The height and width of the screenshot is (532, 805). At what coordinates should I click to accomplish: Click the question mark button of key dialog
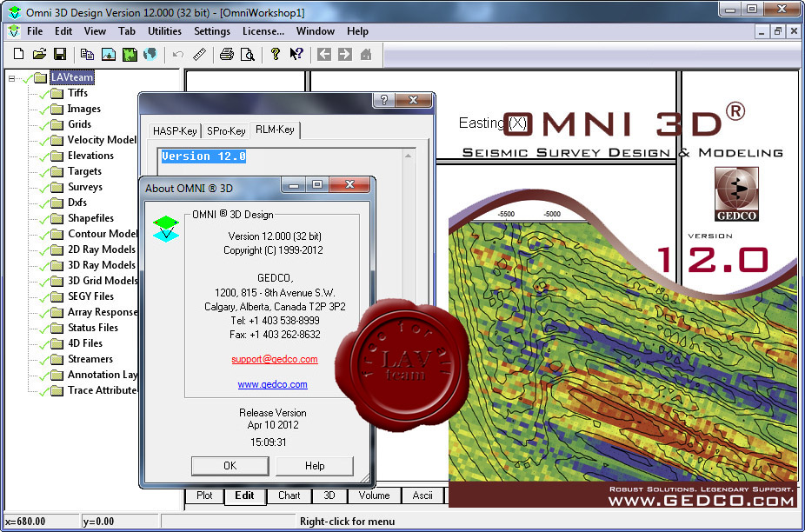[383, 100]
